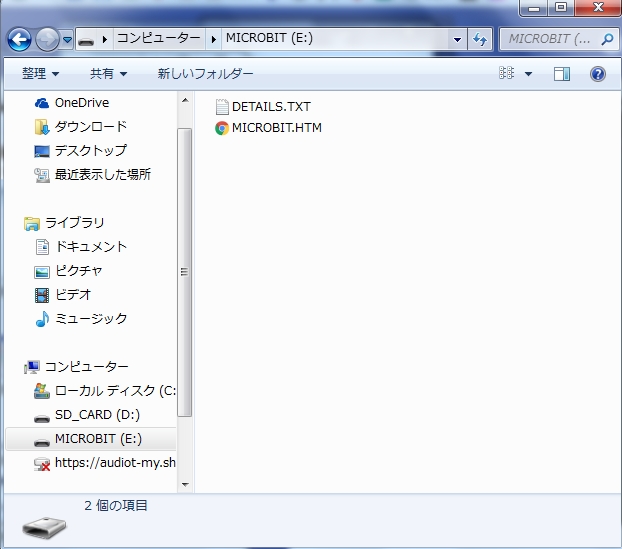Screen dimensions: 622x549
Task: Select ライブラリ in the navigation pane
Action: (x=75, y=223)
